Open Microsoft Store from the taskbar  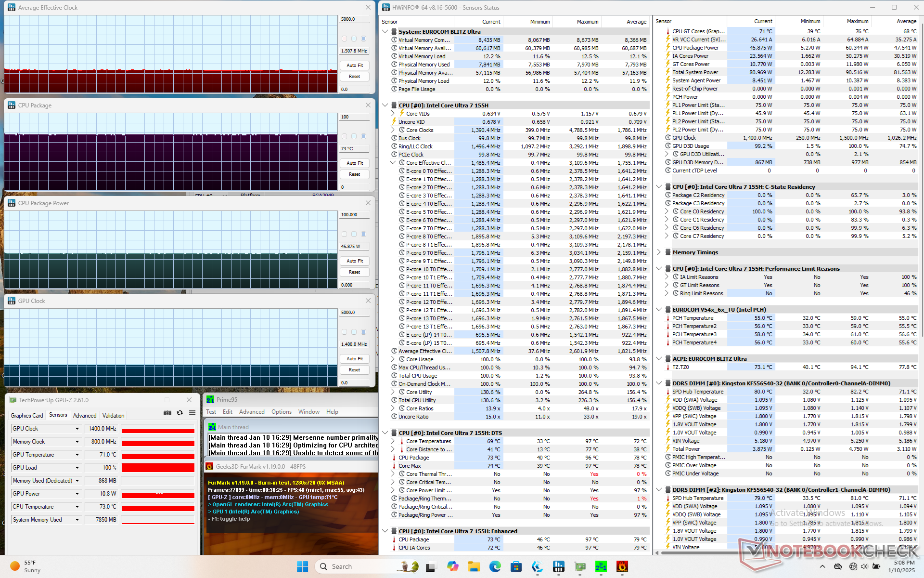click(516, 566)
